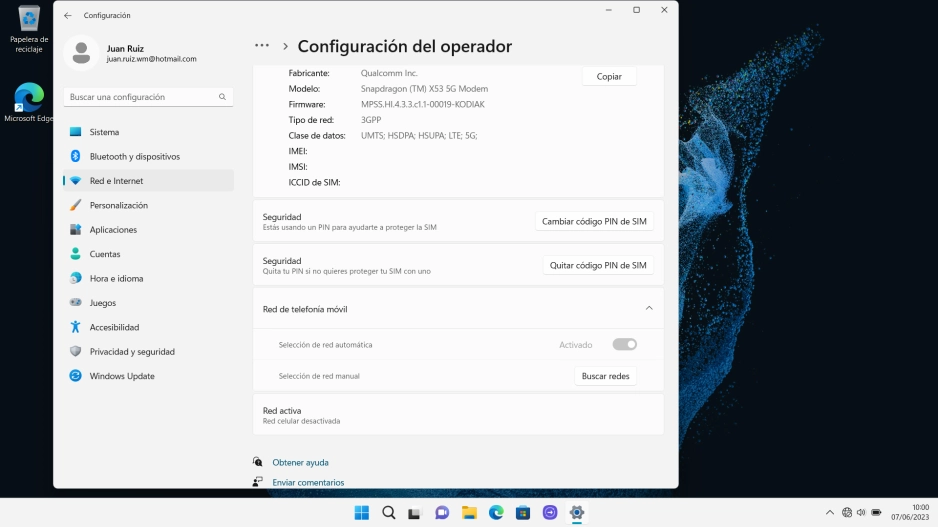The image size is (938, 527).
Task: Click the Bluetooth y dispositivos icon in sidebar
Action: [75, 156]
